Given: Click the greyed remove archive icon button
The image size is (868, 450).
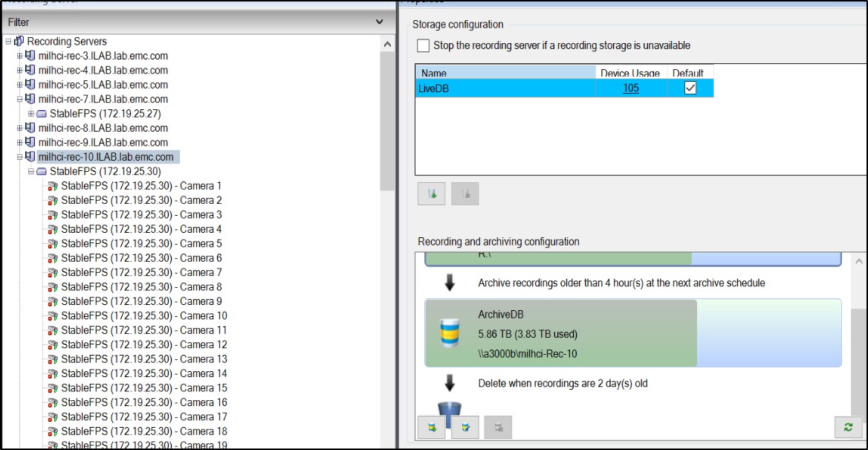Looking at the screenshot, I should pos(498,427).
